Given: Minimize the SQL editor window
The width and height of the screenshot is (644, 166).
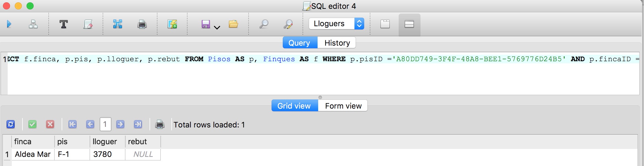Looking at the screenshot, I should pyautogui.click(x=18, y=6).
